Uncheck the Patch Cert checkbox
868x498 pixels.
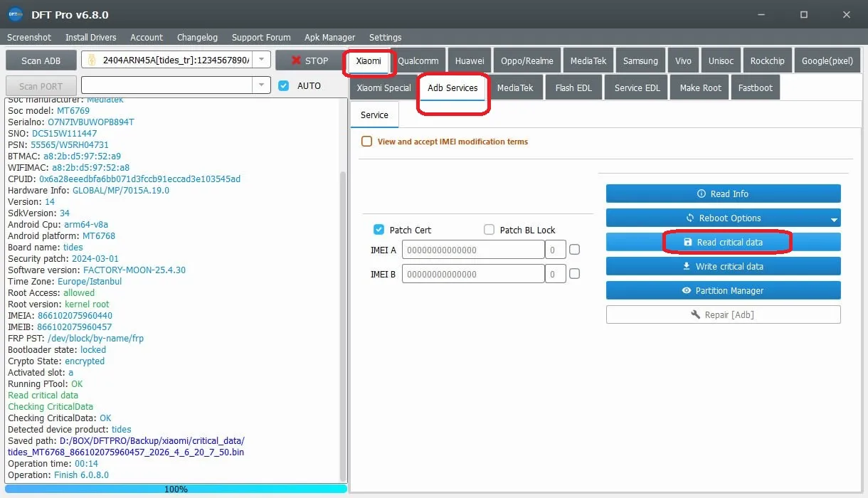point(379,230)
